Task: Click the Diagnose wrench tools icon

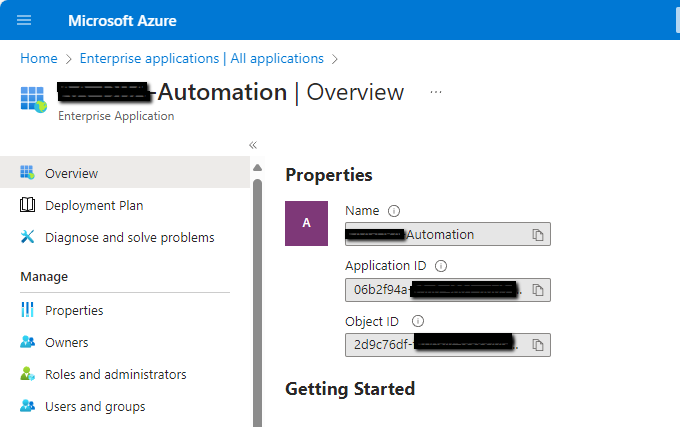Action: click(x=27, y=237)
